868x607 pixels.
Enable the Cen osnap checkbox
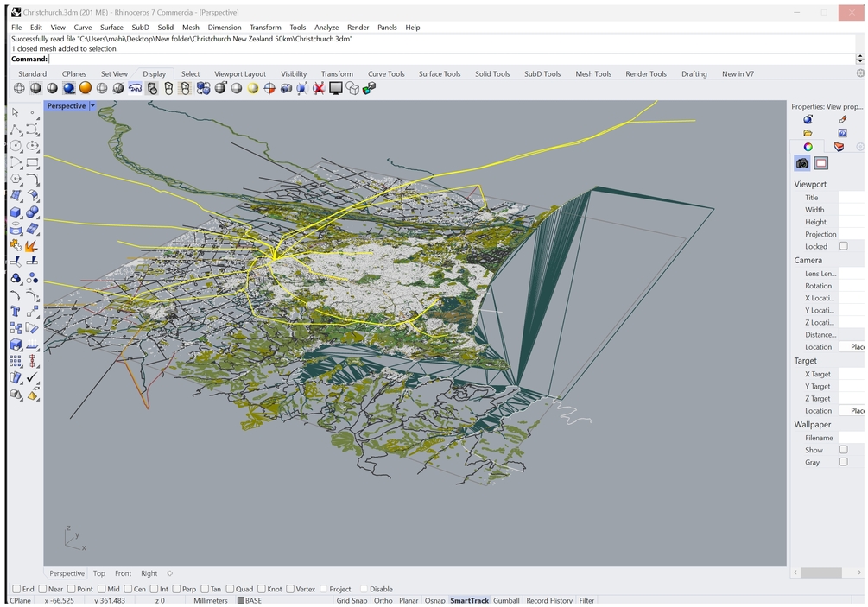128,589
